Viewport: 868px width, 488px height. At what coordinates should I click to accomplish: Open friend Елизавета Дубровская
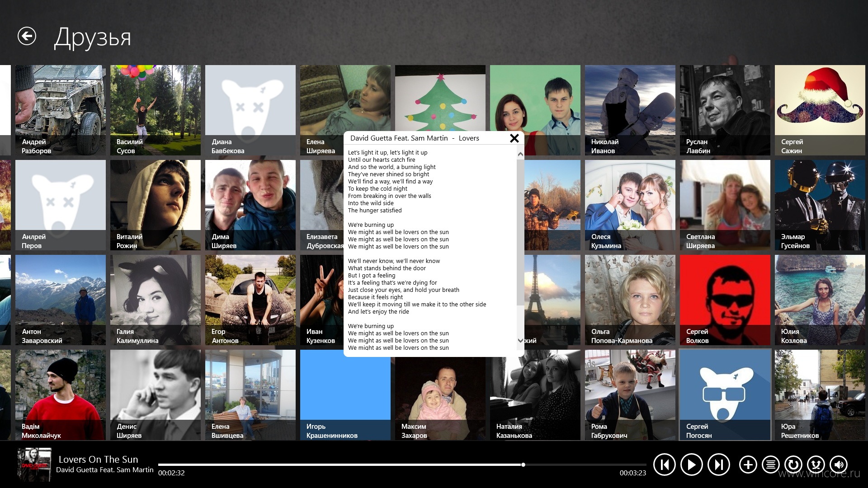tap(322, 205)
